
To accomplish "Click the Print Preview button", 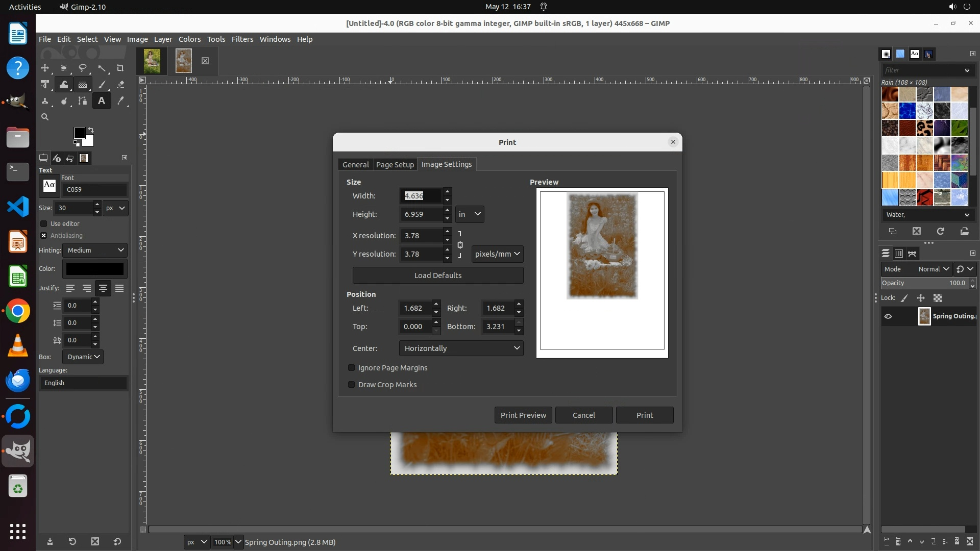I will tap(523, 415).
